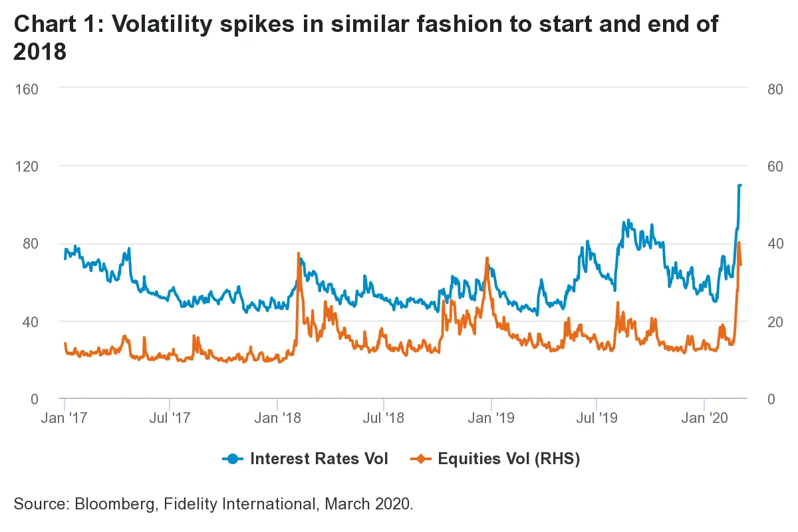Click the blue line's 2020 peak
Screen dimensions: 798x532
point(739,186)
